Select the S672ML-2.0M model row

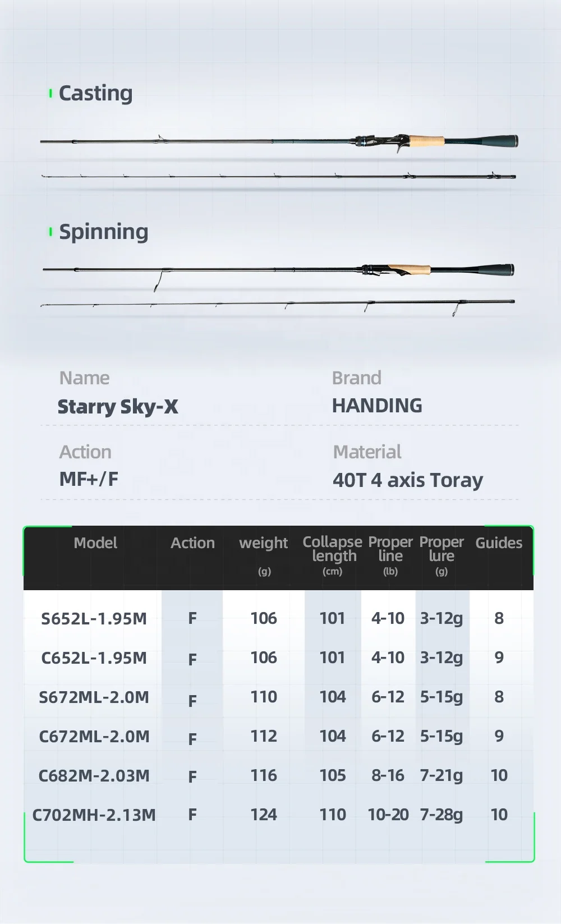point(278,697)
